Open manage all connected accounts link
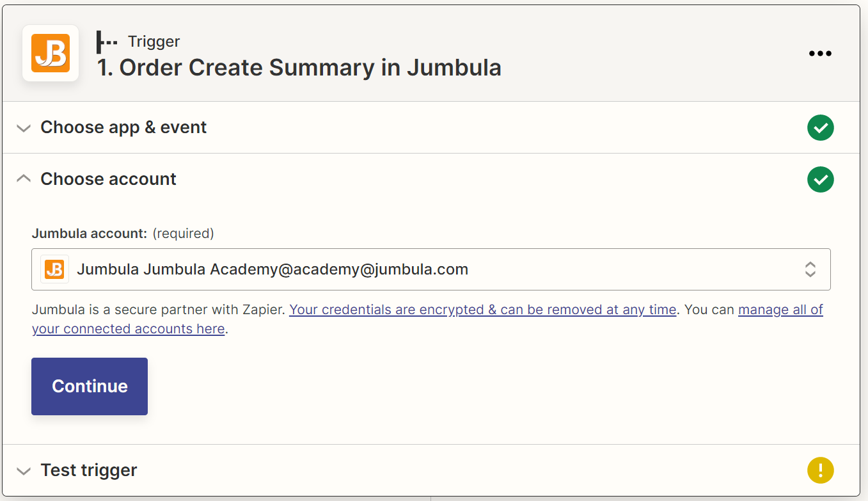868x501 pixels. (x=427, y=319)
